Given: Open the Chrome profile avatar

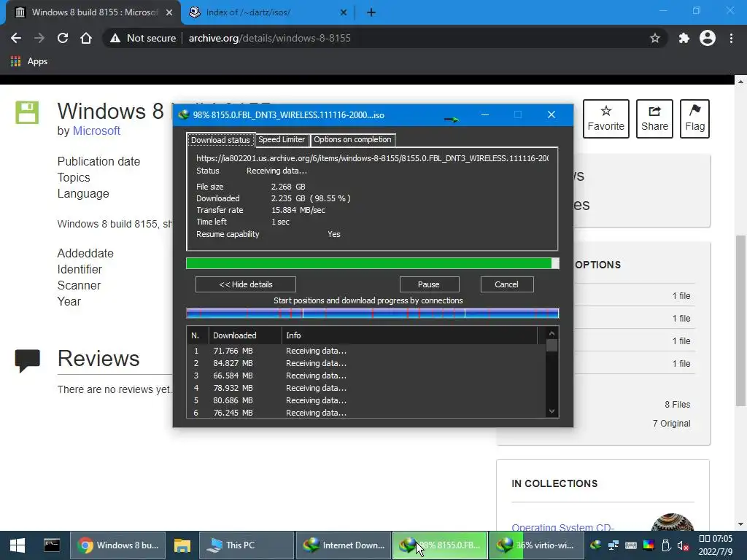Looking at the screenshot, I should click(x=708, y=38).
